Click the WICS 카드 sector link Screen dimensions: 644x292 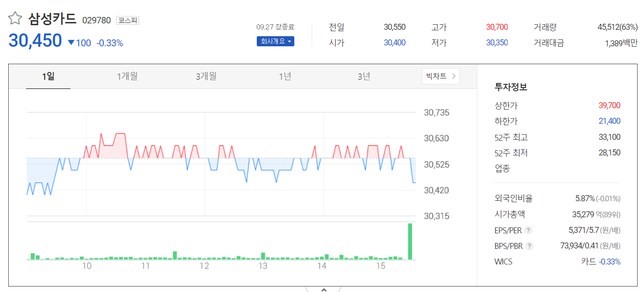(589, 262)
